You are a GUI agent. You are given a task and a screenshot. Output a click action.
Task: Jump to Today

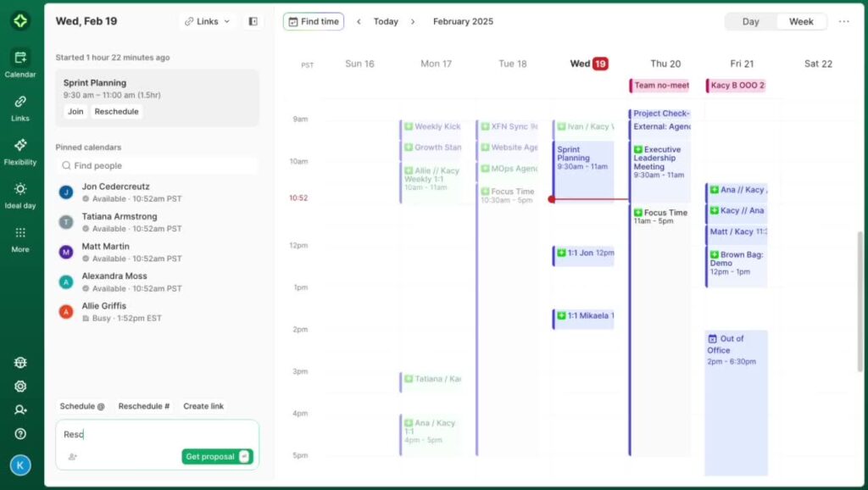click(x=386, y=21)
